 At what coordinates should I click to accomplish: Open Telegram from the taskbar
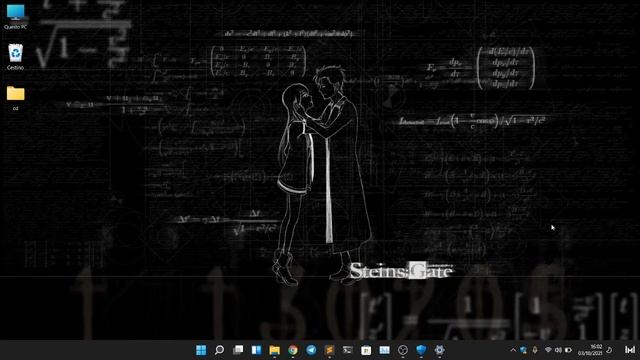311,350
